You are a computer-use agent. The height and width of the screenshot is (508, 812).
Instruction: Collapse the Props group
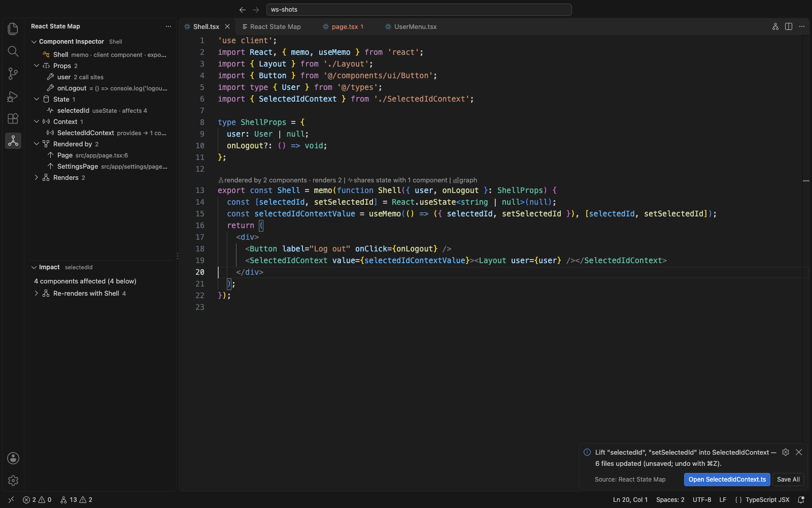(x=37, y=66)
